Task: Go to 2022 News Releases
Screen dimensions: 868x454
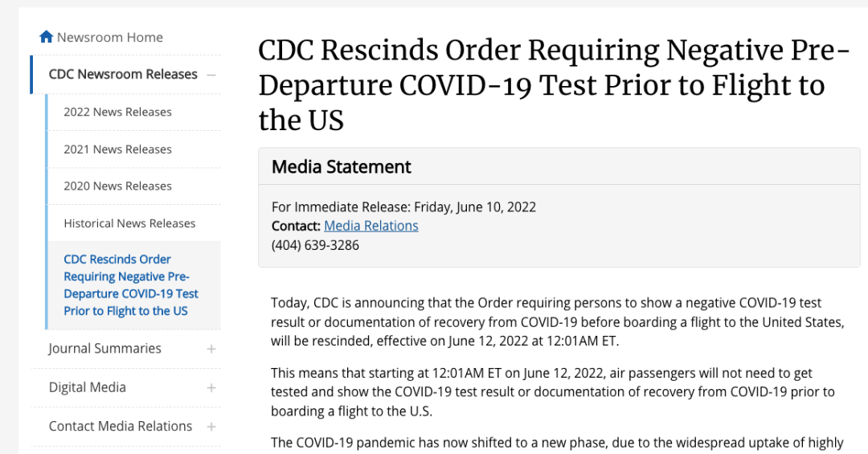Action: (117, 112)
